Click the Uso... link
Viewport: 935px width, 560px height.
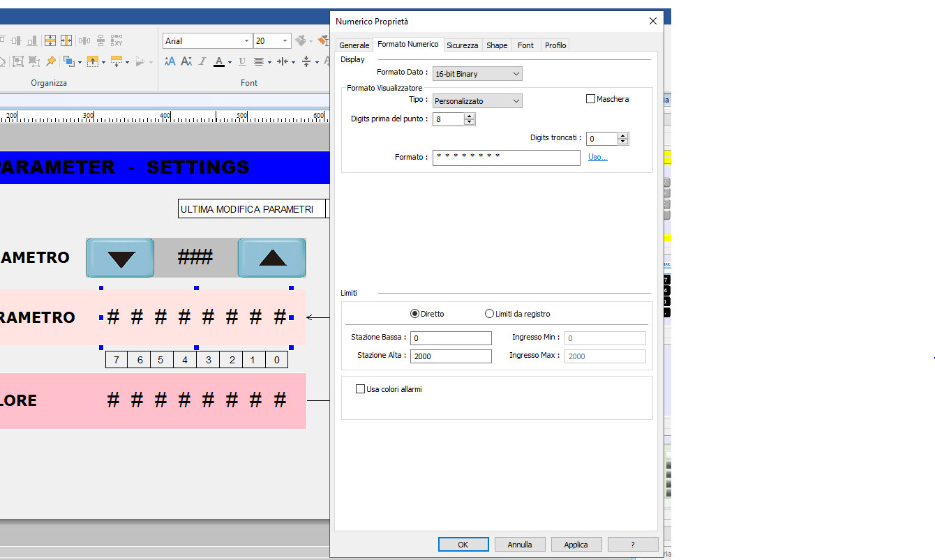[x=597, y=157]
